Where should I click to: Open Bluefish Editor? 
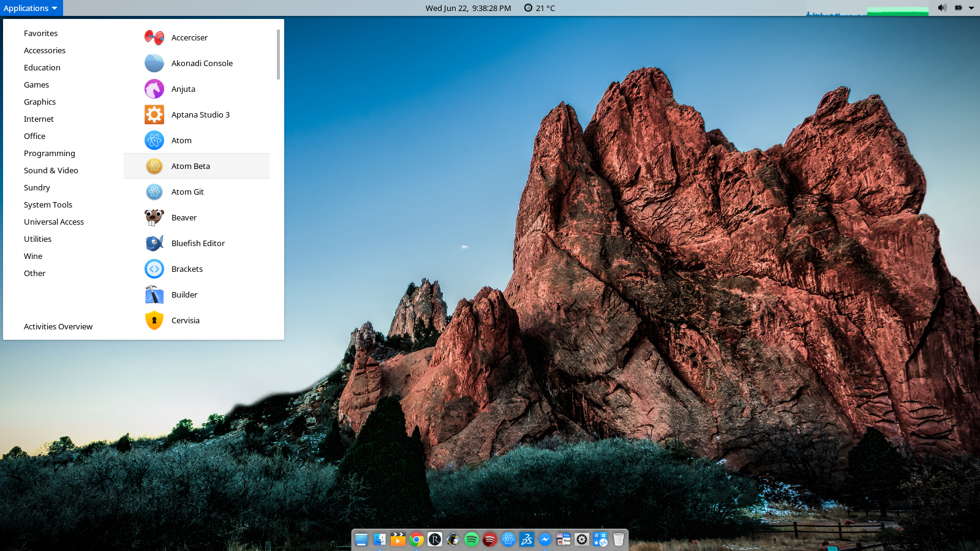tap(197, 243)
